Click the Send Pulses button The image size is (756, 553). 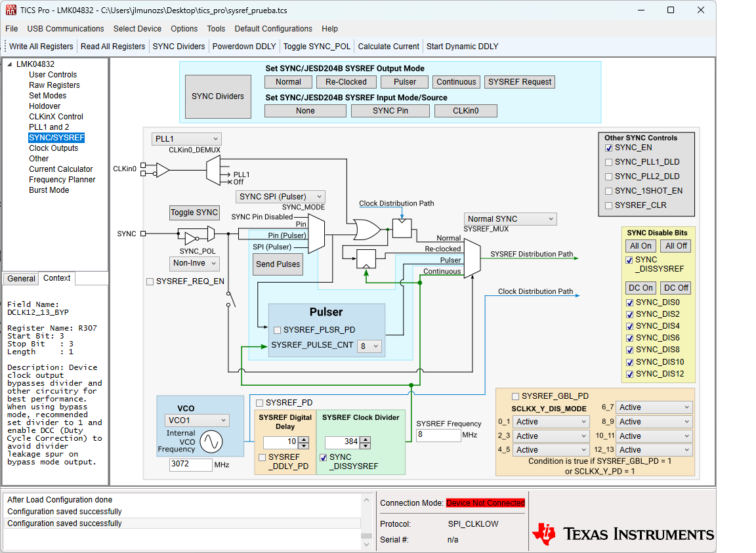click(x=278, y=264)
